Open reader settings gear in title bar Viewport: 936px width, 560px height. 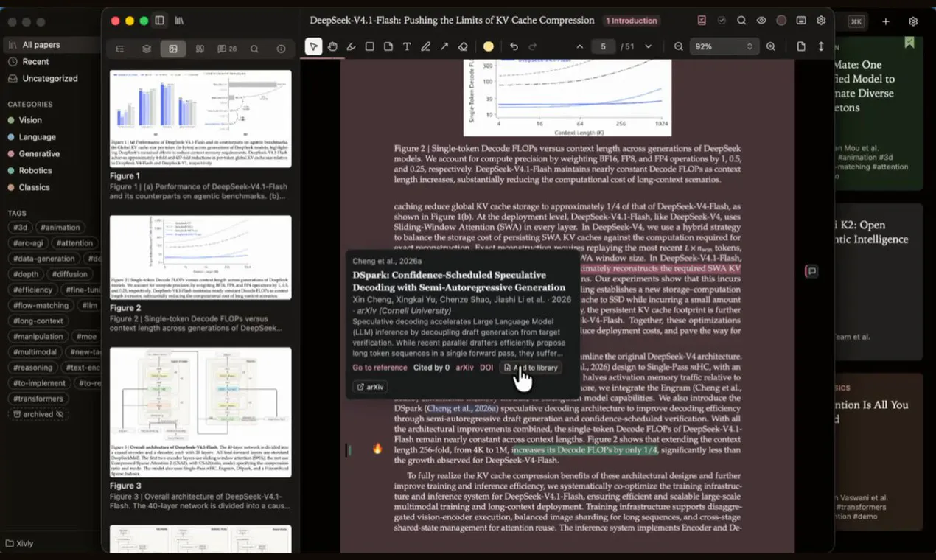coord(821,21)
